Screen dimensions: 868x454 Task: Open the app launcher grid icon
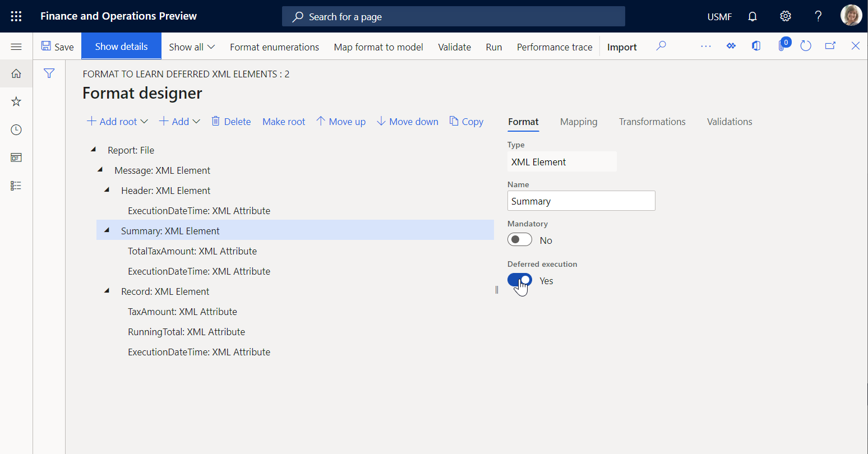[x=16, y=16]
